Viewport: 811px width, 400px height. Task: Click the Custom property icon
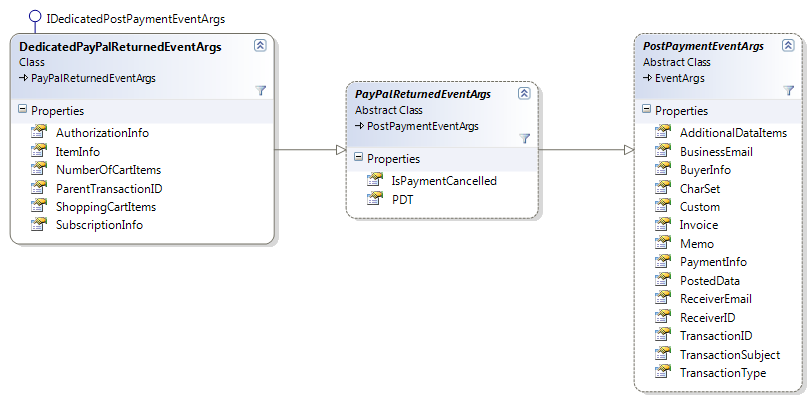663,206
